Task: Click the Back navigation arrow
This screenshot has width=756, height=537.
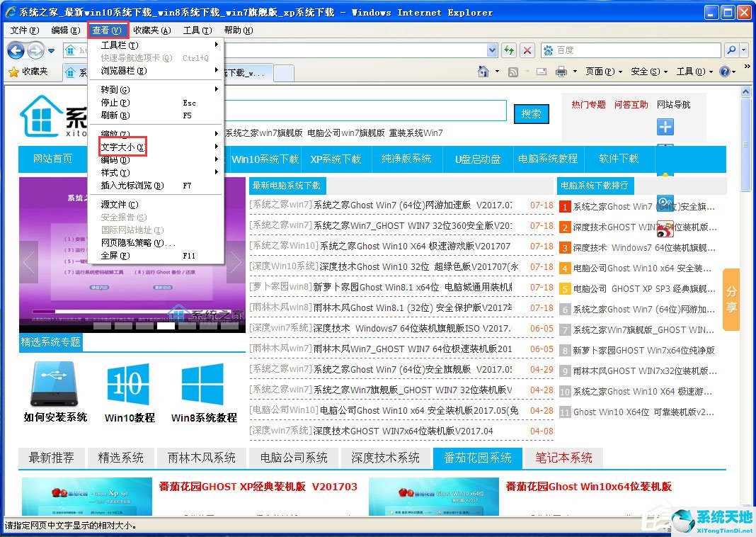Action: pos(16,50)
